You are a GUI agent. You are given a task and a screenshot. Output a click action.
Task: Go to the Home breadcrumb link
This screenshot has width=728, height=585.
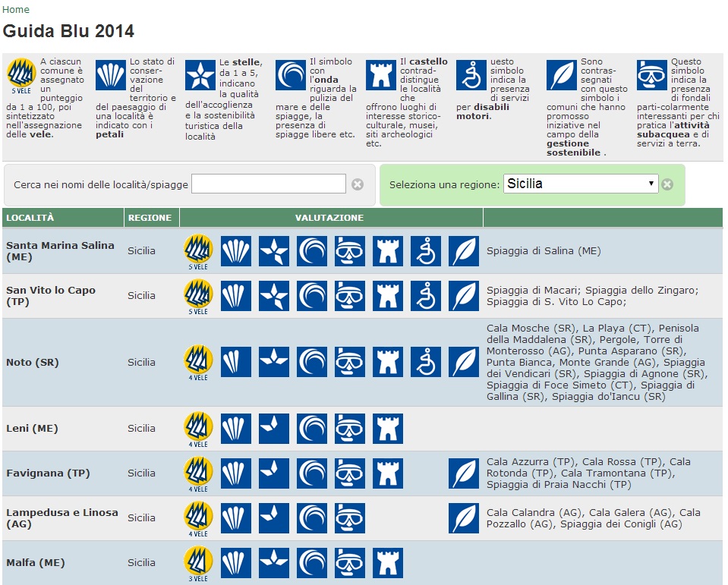[x=16, y=10]
